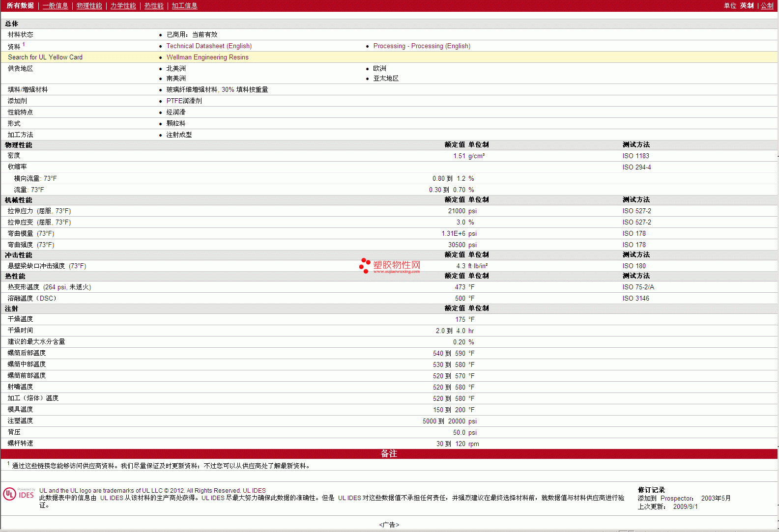Viewport: 779px width, 532px height.
Task: Open Processing (English) document link
Action: click(x=422, y=46)
